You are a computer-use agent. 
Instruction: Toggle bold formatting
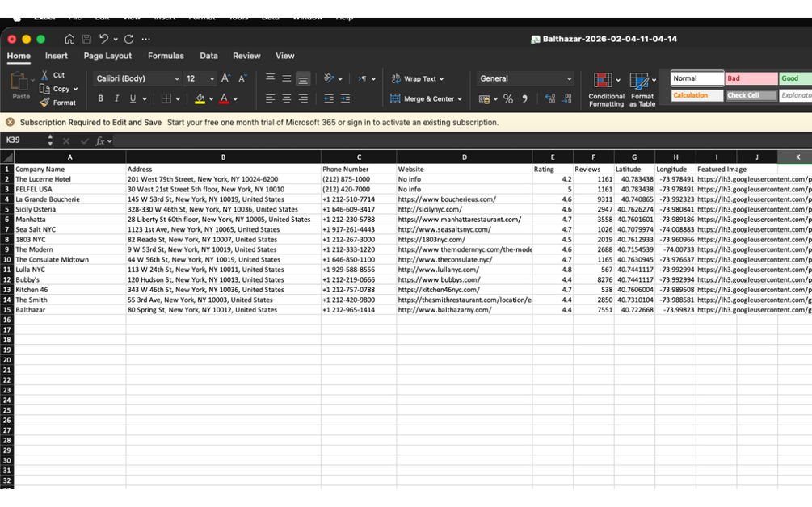pyautogui.click(x=100, y=98)
